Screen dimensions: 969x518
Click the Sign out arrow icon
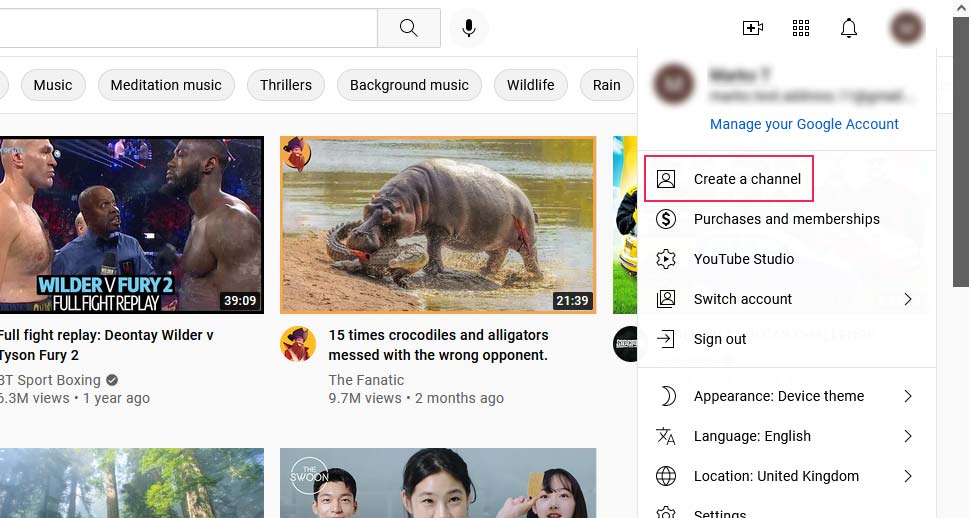click(x=666, y=339)
